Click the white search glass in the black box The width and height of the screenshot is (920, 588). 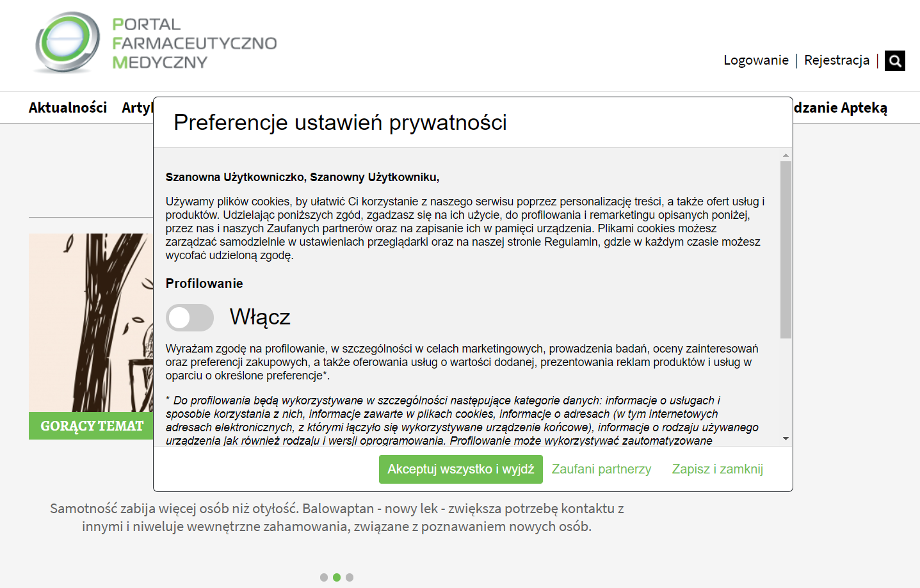[894, 60]
